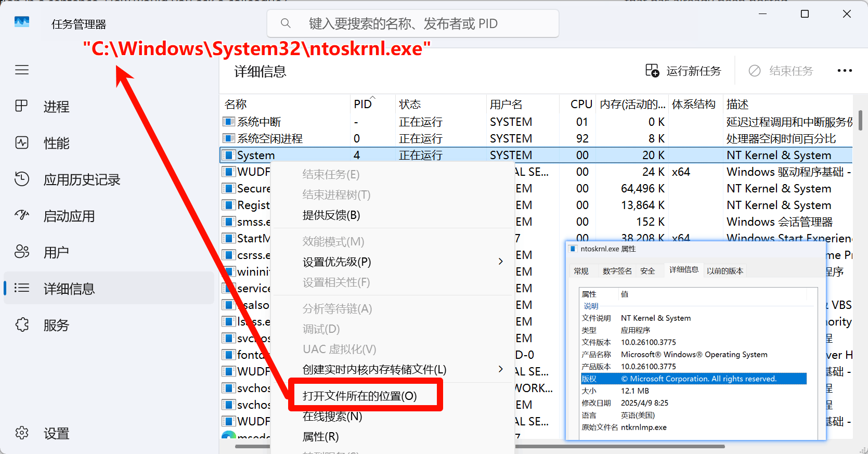Choose 在线搜索(N) in context menu
This screenshot has height=454, width=868.
[332, 416]
